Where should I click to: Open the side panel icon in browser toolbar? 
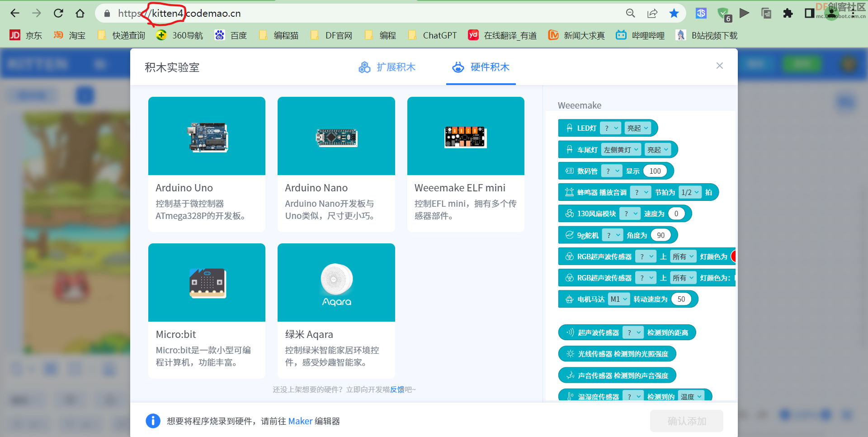809,13
